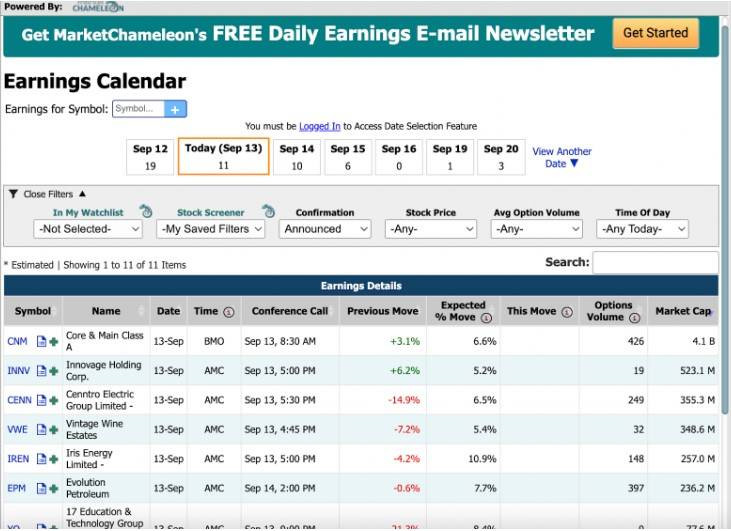Select Sep 12 date tab
Screen dimensions: 731x531
(150, 157)
